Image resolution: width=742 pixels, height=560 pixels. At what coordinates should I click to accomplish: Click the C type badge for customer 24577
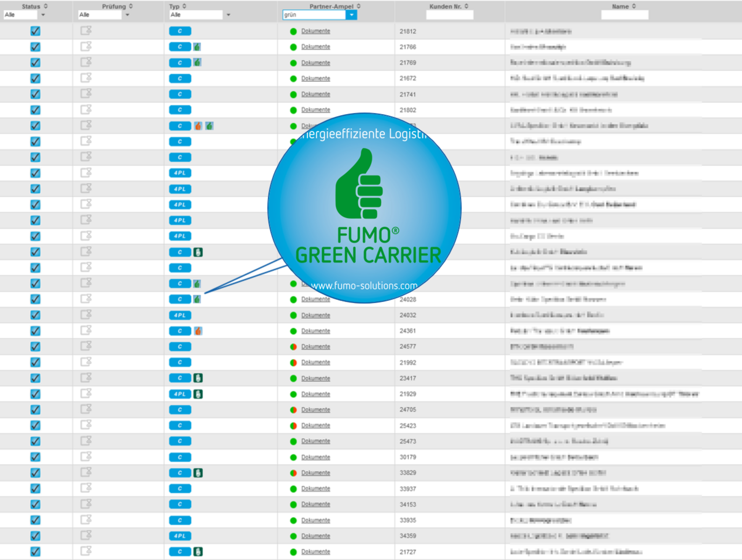coord(180,347)
